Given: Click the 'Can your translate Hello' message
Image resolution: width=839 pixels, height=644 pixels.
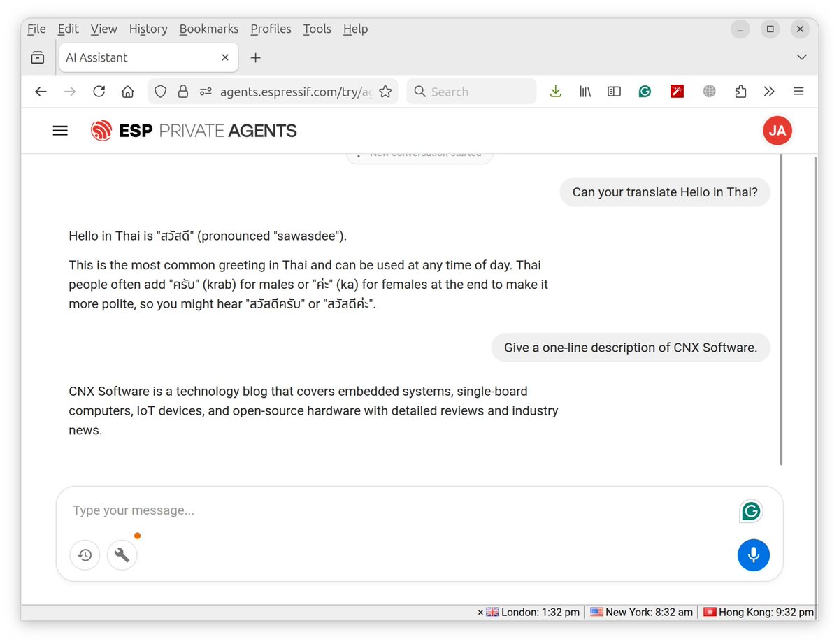Looking at the screenshot, I should (x=665, y=192).
